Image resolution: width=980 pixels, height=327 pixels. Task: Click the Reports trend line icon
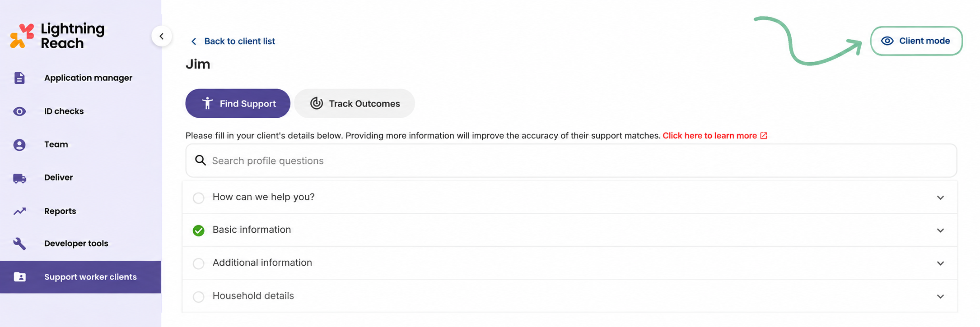coord(19,211)
